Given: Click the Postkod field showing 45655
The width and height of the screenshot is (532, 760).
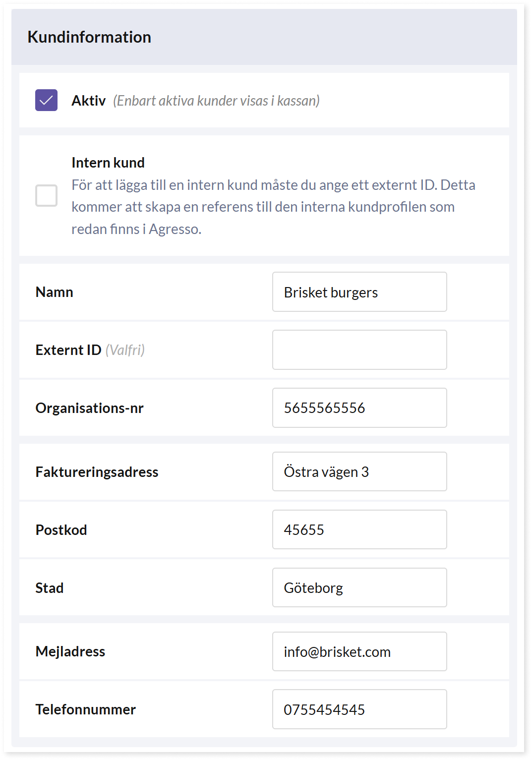Looking at the screenshot, I should [x=359, y=529].
